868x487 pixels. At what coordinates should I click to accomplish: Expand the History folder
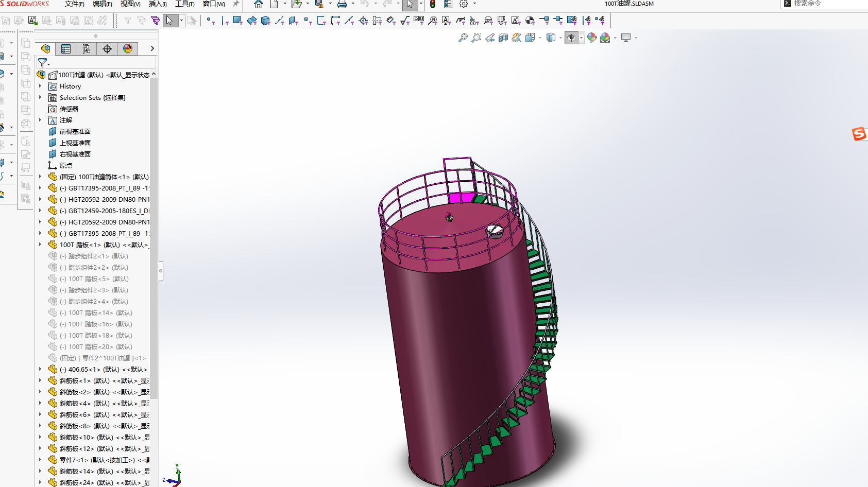point(40,86)
